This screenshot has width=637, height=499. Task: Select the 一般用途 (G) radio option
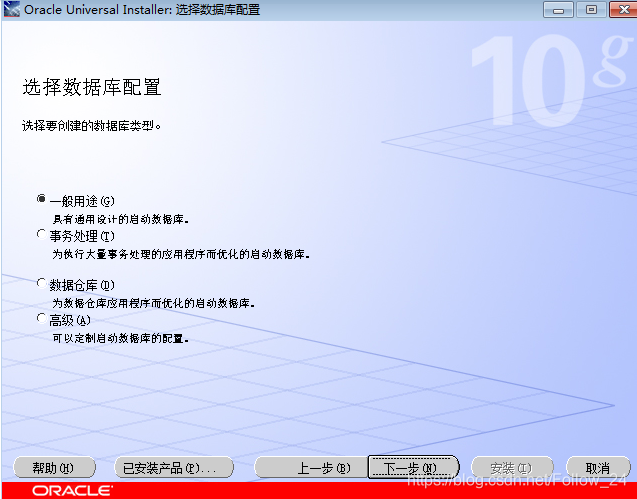tap(41, 199)
